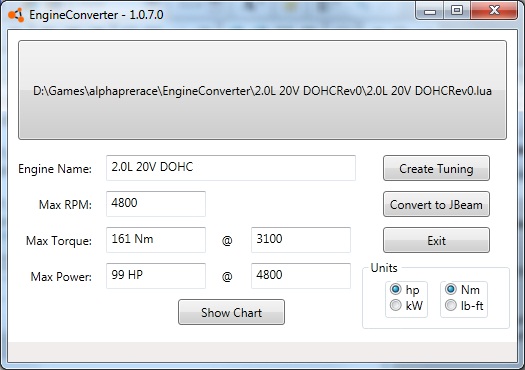
Task: Click the Exit button
Action: click(436, 240)
